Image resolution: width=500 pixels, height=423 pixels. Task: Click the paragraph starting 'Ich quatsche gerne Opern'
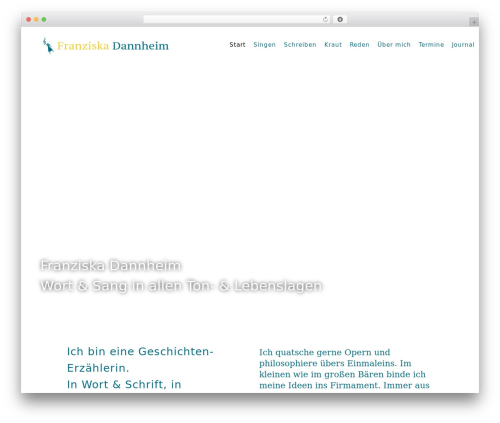tap(344, 369)
